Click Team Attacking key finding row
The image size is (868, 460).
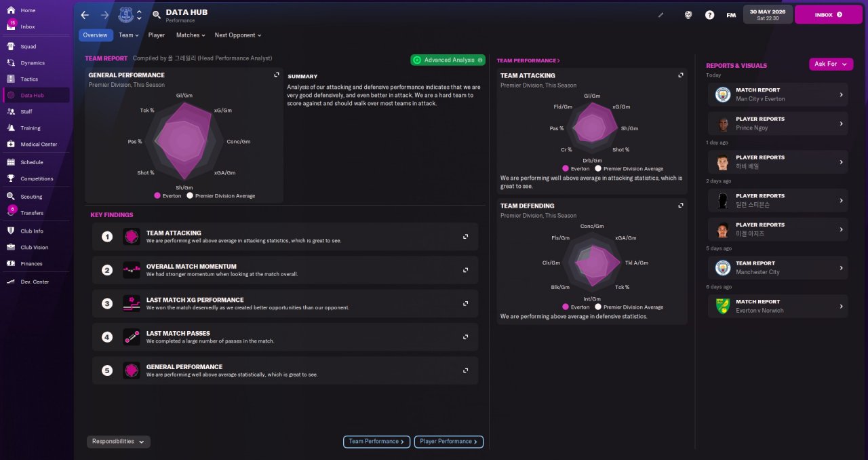(x=285, y=236)
